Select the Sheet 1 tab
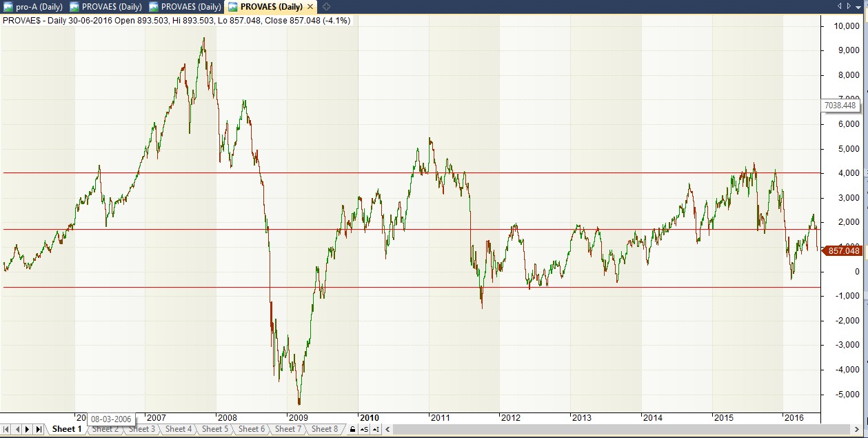868x438 pixels. point(68,429)
